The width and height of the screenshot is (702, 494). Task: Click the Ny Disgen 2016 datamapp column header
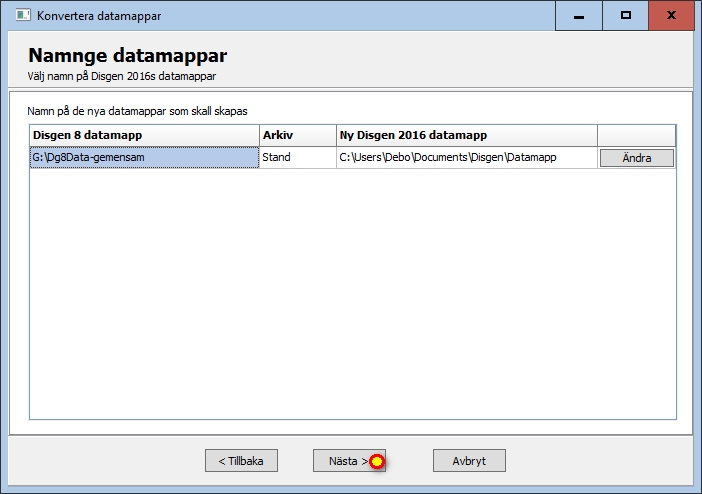pyautogui.click(x=467, y=135)
